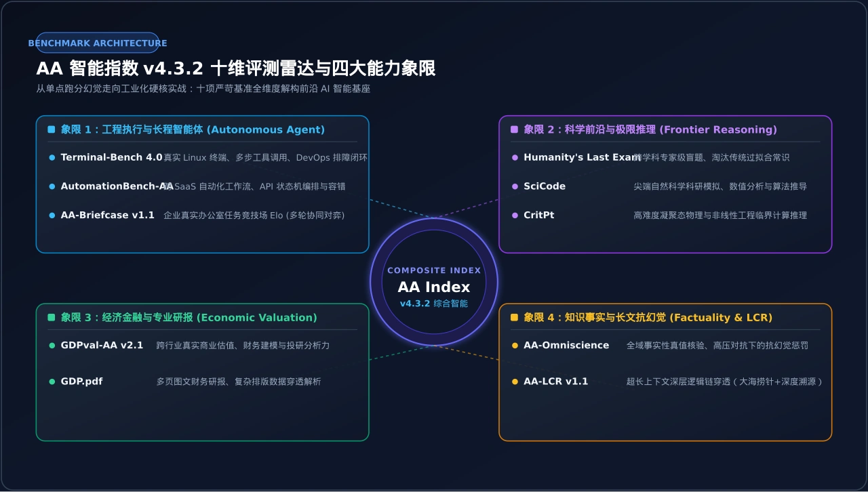Click description 高难度凝聚态物理与非线性工程
This screenshot has width=868, height=492.
pos(720,215)
